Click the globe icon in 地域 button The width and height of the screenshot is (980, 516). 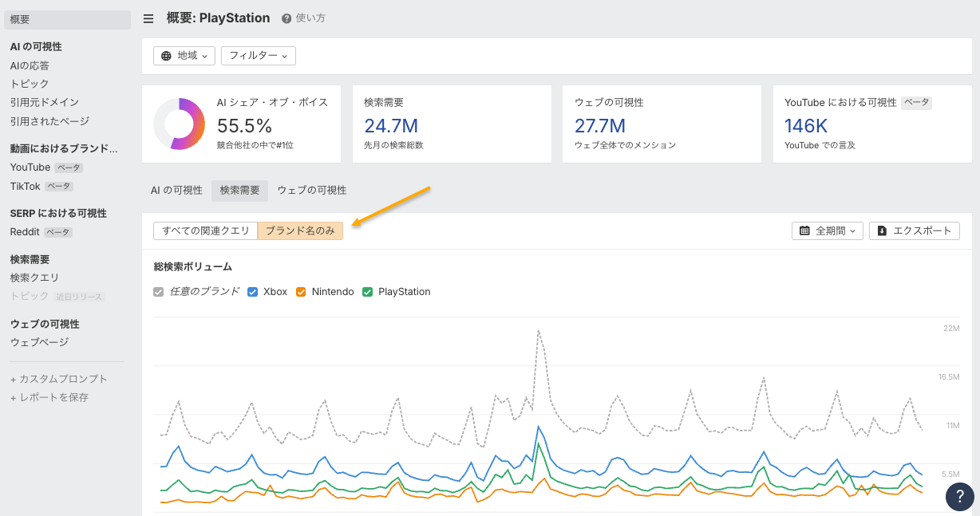coord(166,56)
